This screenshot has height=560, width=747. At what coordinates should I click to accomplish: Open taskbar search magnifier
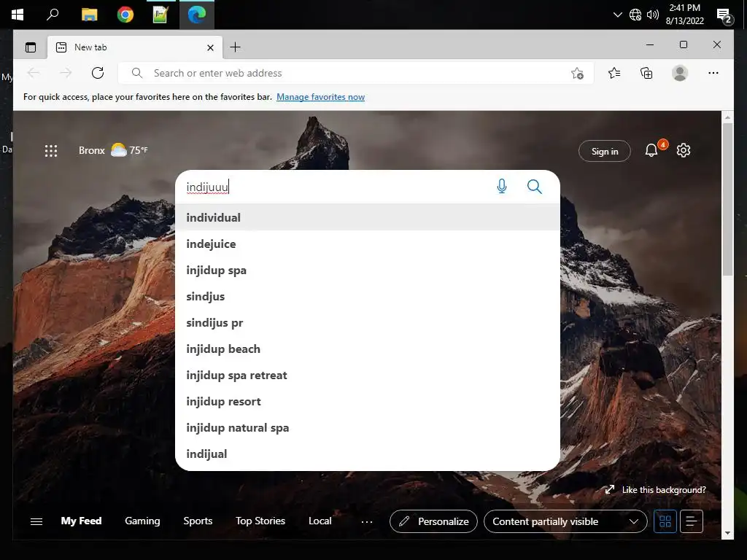53,15
